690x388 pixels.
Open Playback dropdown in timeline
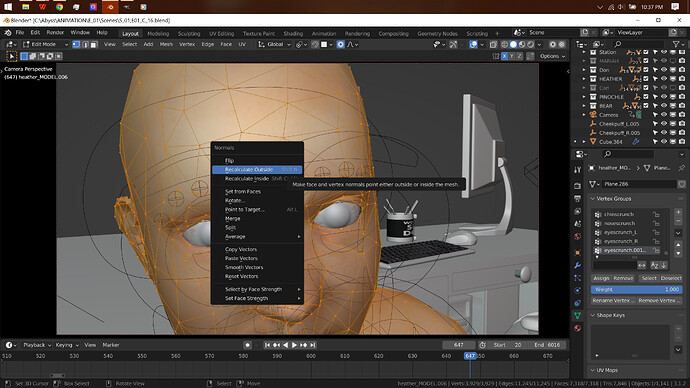pyautogui.click(x=37, y=345)
